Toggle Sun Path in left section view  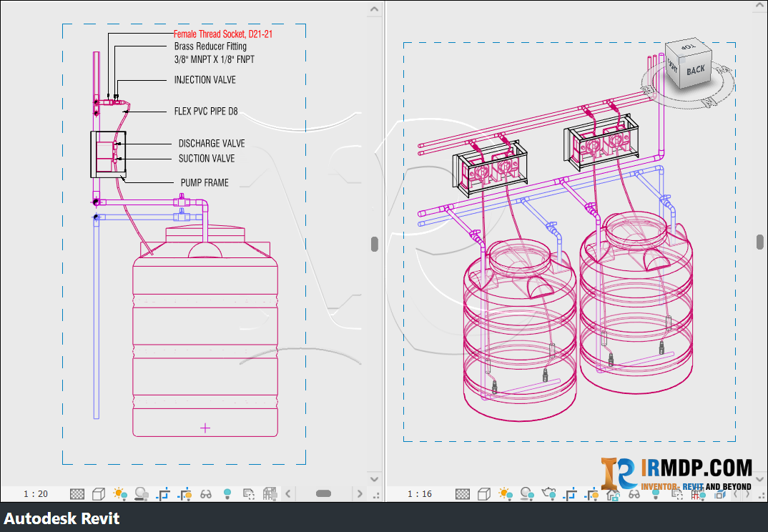point(120,494)
